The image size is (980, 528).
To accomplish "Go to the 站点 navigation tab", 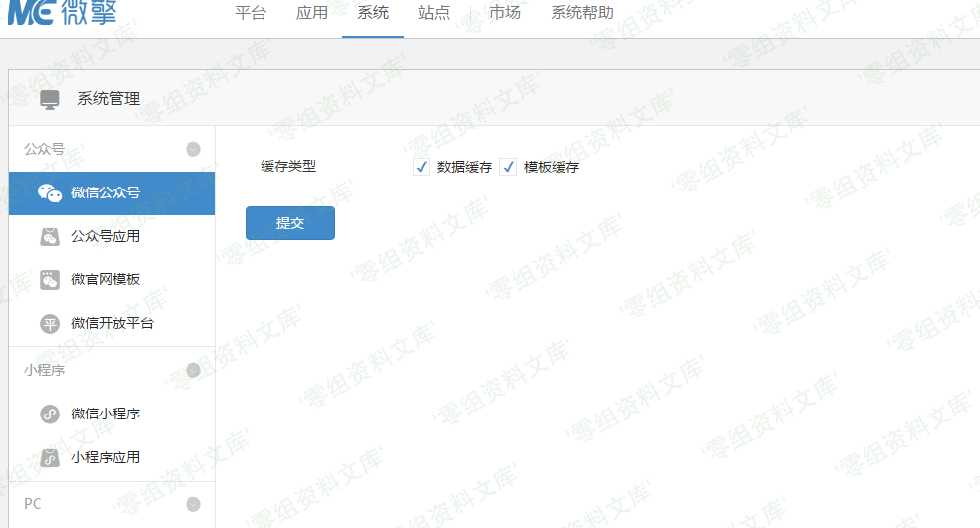I will coord(434,14).
